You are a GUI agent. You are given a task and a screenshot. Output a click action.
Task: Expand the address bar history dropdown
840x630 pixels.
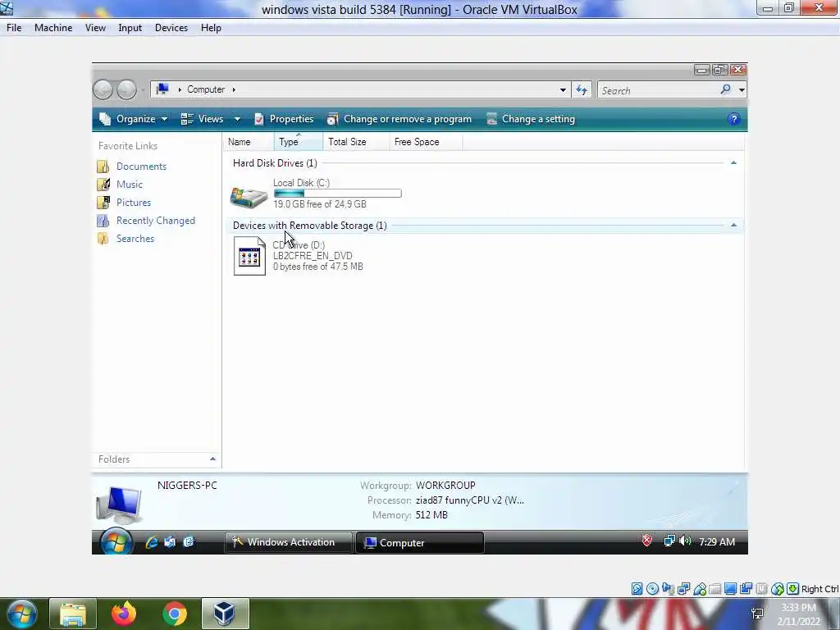click(x=563, y=90)
